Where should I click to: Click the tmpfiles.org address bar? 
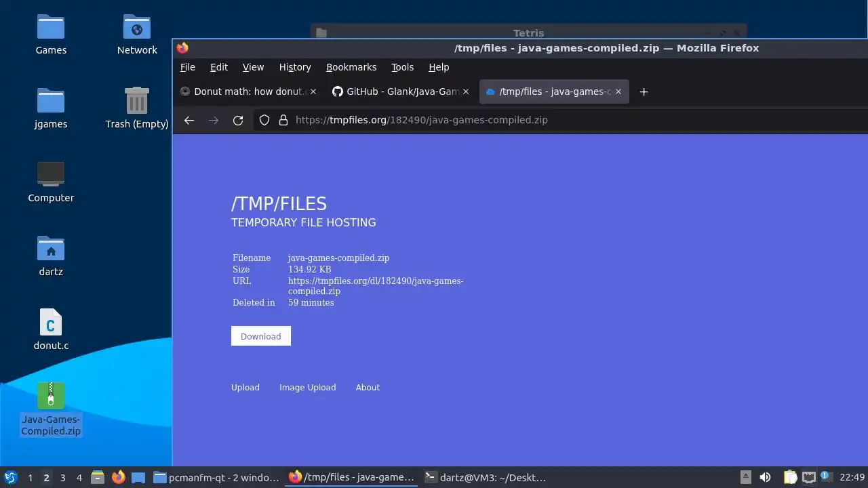point(561,120)
